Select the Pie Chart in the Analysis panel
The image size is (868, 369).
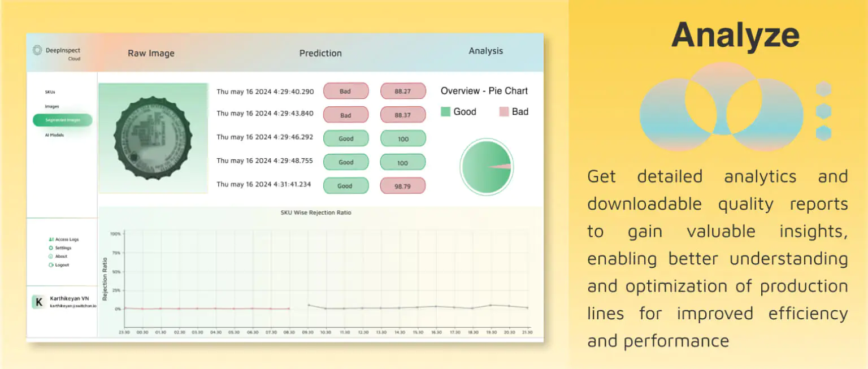tap(487, 166)
